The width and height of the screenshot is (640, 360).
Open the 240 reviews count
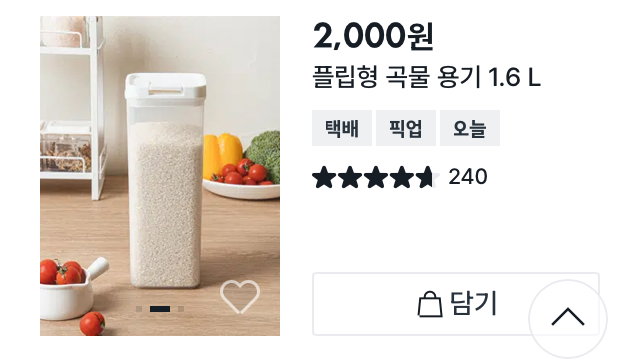pos(468,177)
